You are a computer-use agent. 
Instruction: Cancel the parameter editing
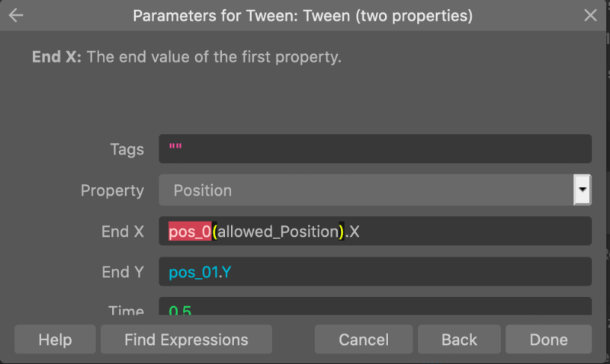point(364,340)
